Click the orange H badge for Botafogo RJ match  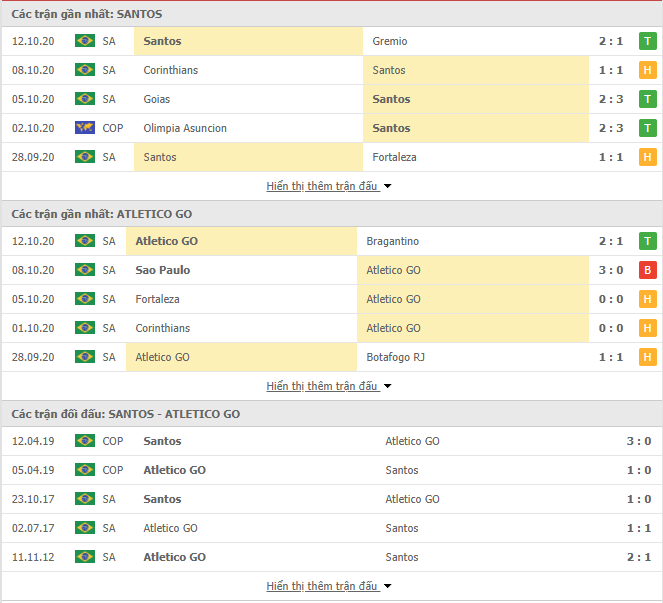pos(647,357)
